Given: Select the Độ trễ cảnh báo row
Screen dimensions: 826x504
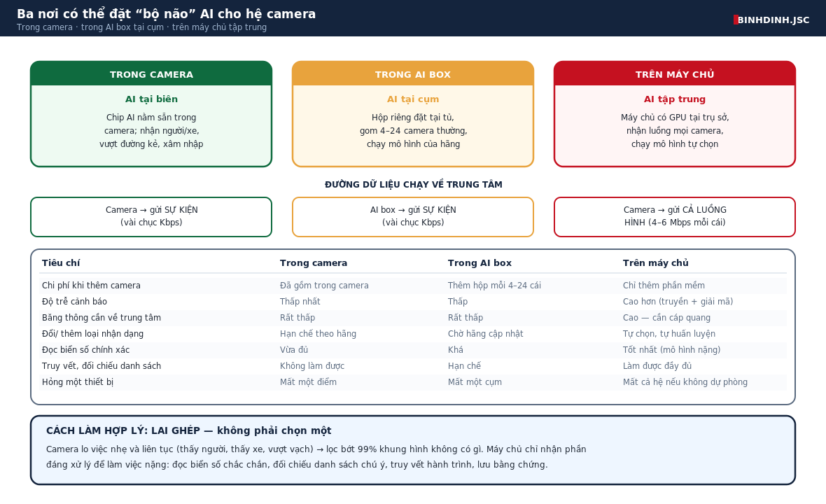Looking at the screenshot, I should point(413,301).
